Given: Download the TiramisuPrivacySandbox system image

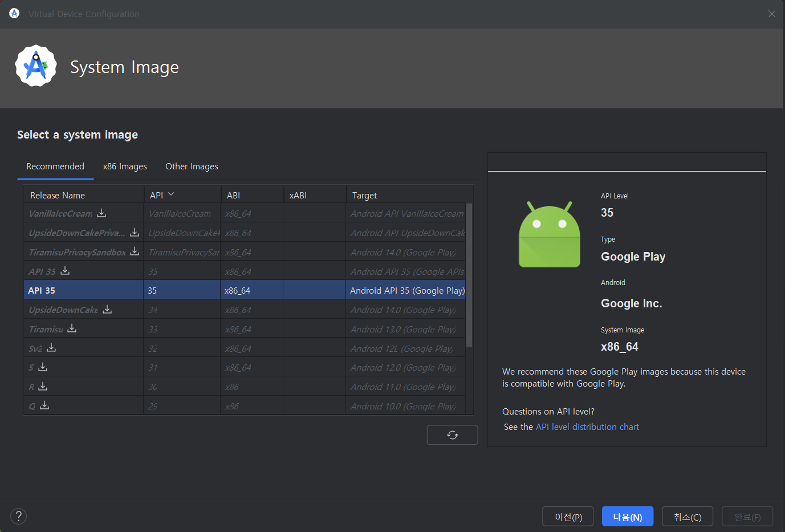Looking at the screenshot, I should click(135, 251).
